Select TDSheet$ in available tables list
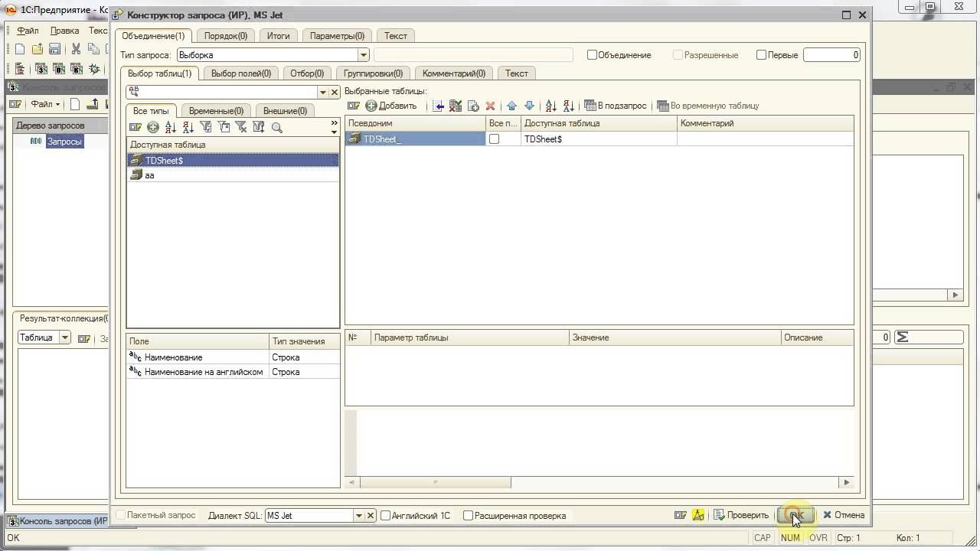 point(233,160)
